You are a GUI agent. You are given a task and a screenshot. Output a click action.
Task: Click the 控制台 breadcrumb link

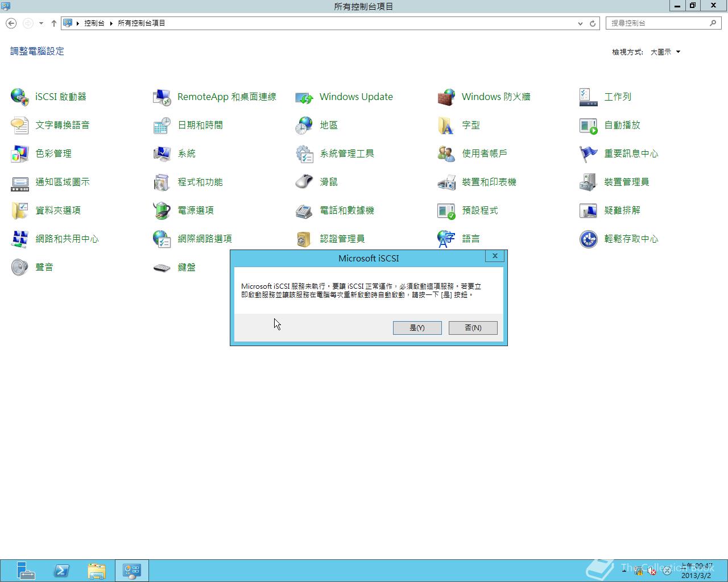94,23
